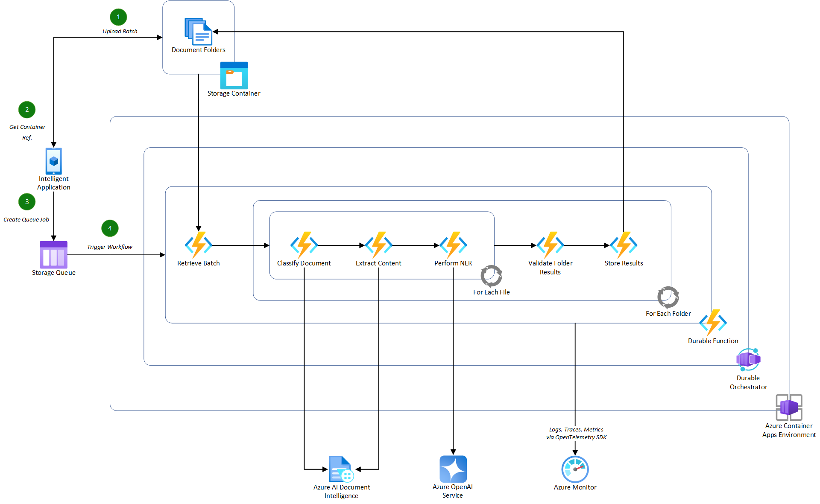This screenshot has height=504, width=820.
Task: Select the Storage Container icon
Action: tap(234, 76)
